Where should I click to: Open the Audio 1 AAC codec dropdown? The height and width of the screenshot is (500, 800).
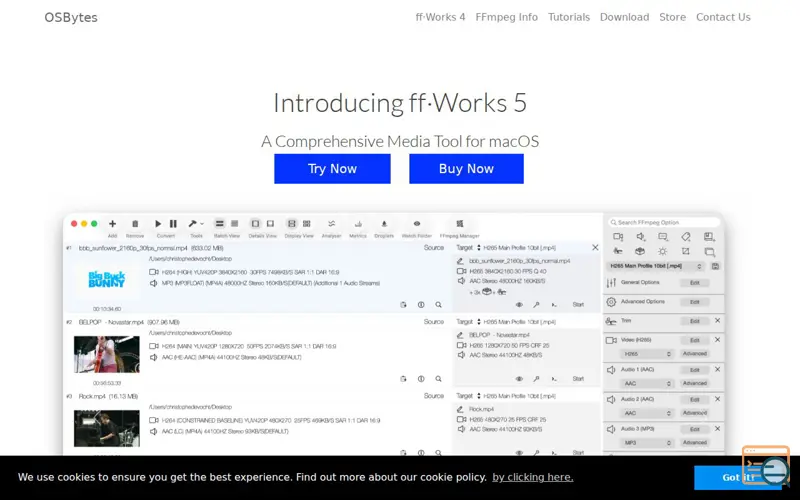point(646,383)
